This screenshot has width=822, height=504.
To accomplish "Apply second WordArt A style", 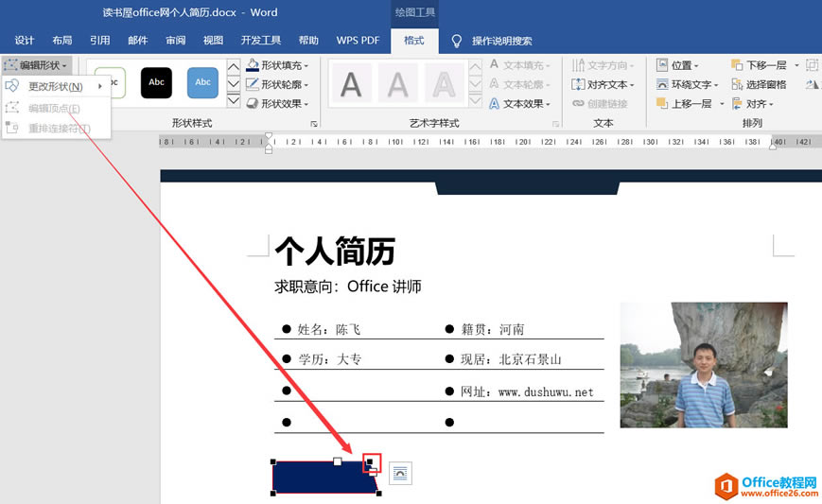I will point(397,84).
